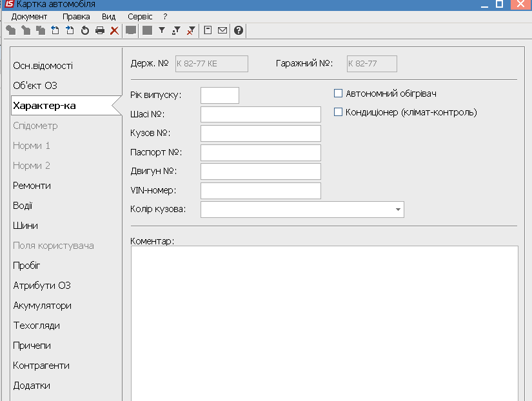
Task: Maximize the Картка автомобіля window
Action: (499, 4)
